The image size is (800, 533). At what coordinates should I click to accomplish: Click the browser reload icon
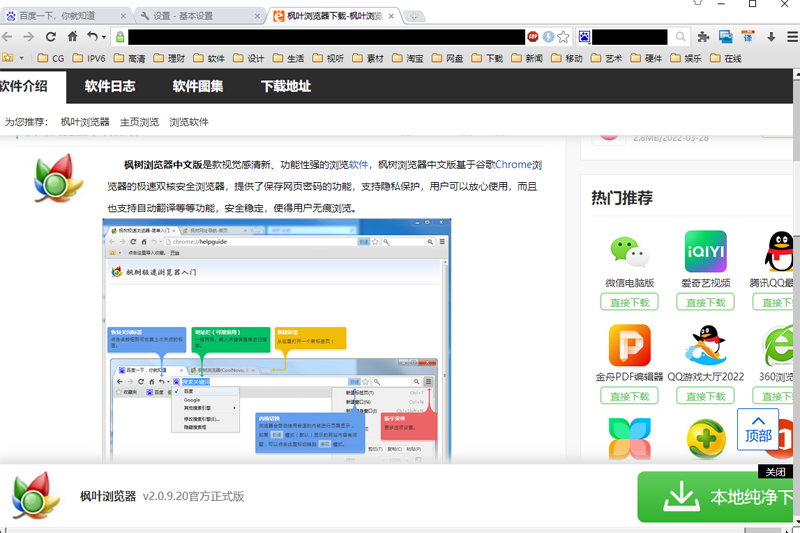pos(51,37)
